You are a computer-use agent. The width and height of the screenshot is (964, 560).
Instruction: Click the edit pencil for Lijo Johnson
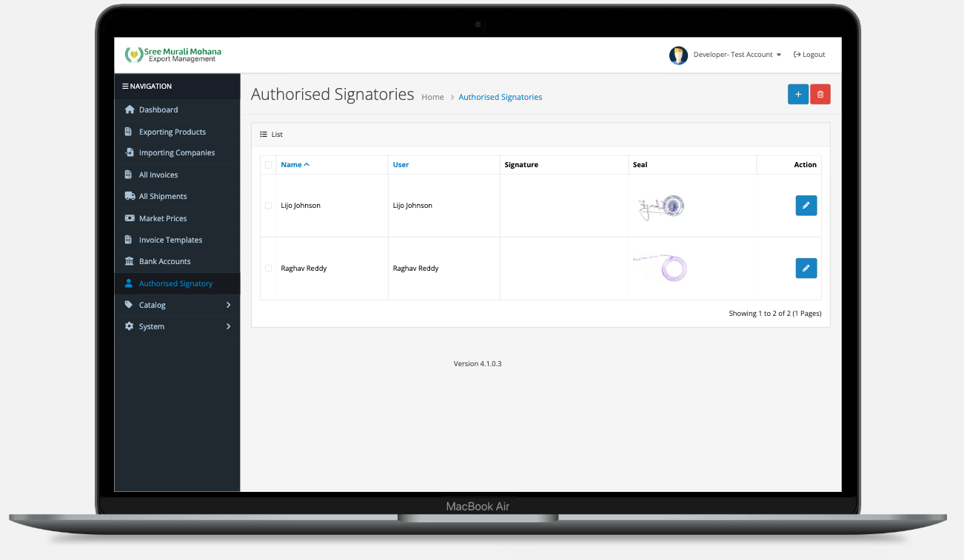(x=806, y=206)
